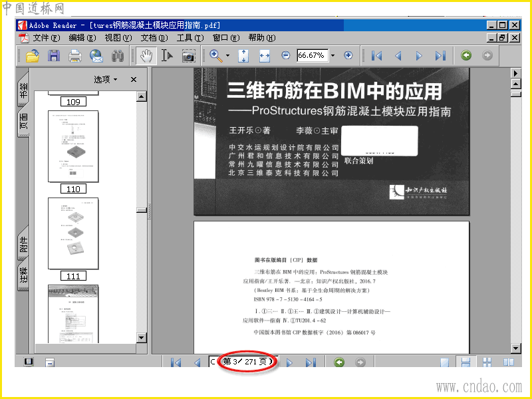Image resolution: width=532 pixels, height=399 pixels.
Task: Click the hide toolbars icon in status bar
Action: point(49,362)
